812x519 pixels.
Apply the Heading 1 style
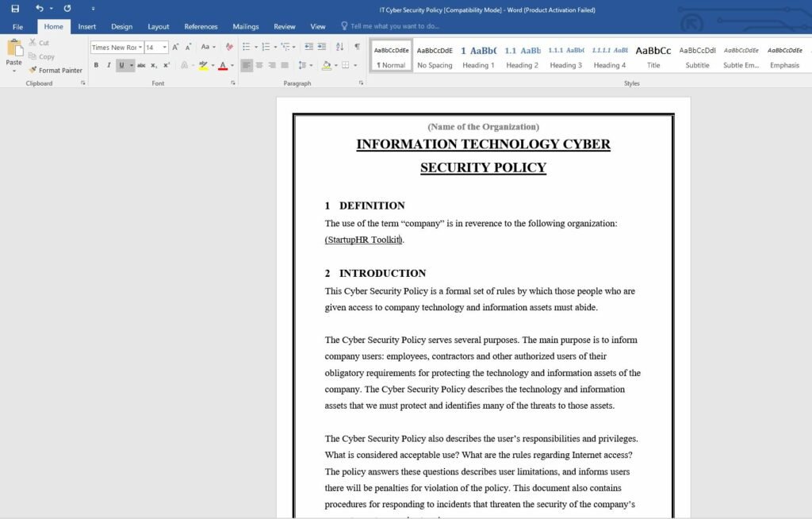(x=478, y=56)
